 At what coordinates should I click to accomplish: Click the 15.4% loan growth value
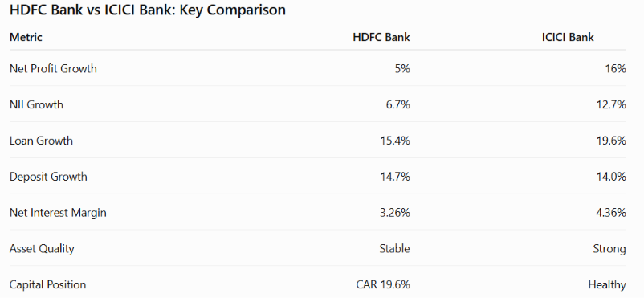pos(395,141)
